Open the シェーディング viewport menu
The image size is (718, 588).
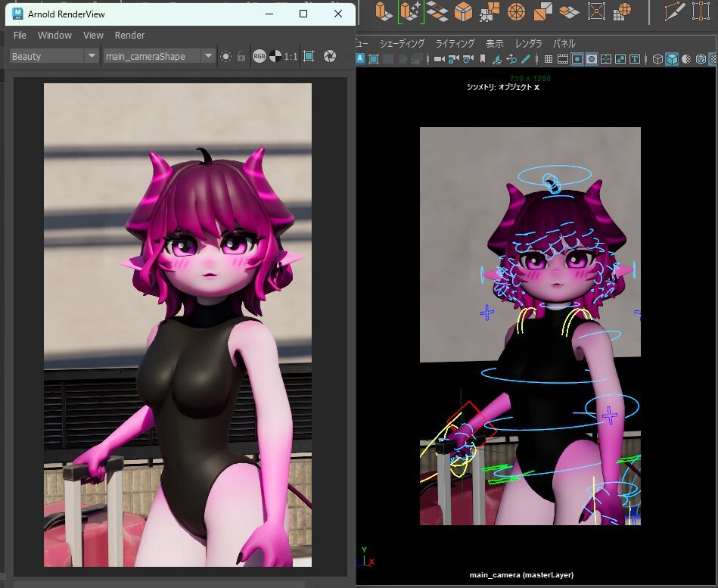402,43
